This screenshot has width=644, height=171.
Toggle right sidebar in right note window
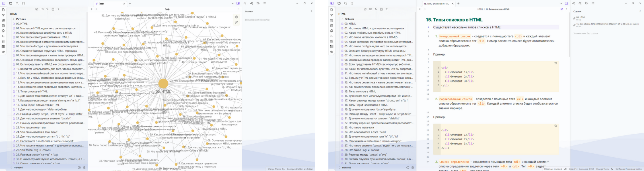click(x=567, y=3)
